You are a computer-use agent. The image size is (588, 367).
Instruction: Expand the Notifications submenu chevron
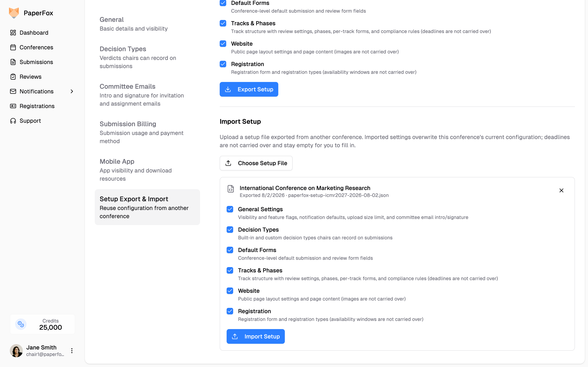pyautogui.click(x=72, y=91)
